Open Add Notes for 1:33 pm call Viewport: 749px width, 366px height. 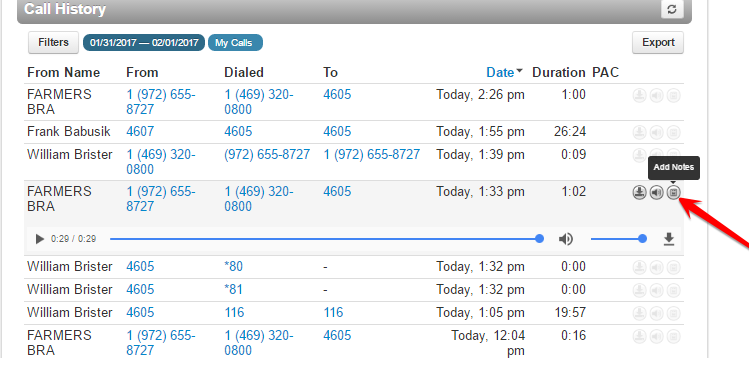click(x=674, y=193)
